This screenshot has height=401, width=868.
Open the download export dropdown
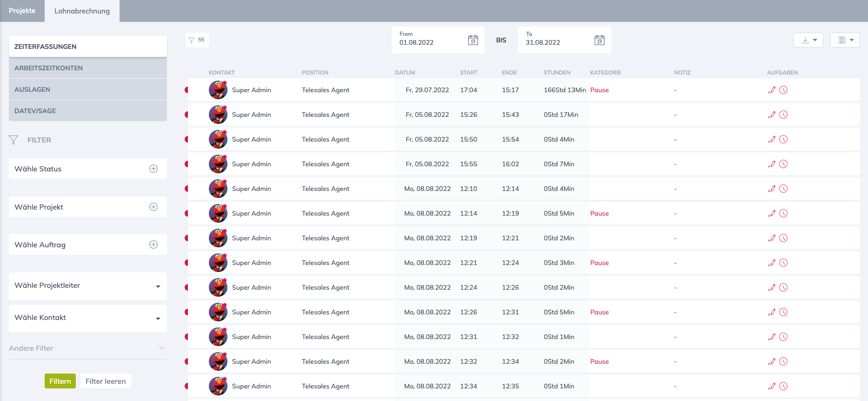[808, 40]
